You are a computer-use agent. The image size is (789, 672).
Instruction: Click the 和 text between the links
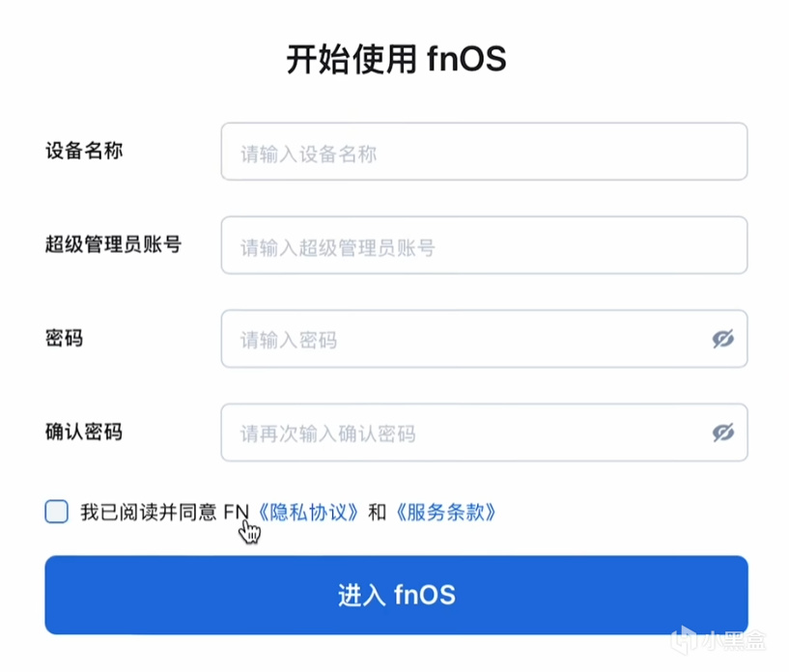[x=378, y=512]
